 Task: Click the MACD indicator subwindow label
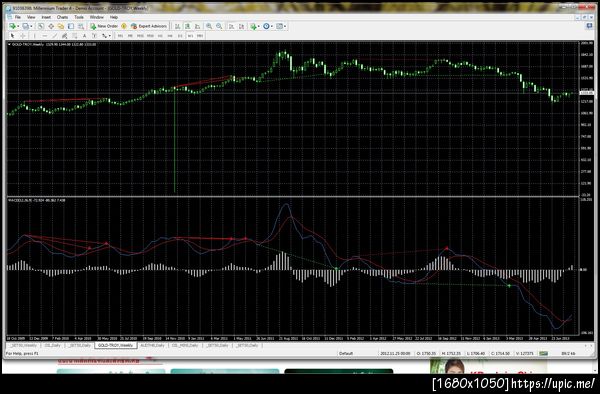37,200
